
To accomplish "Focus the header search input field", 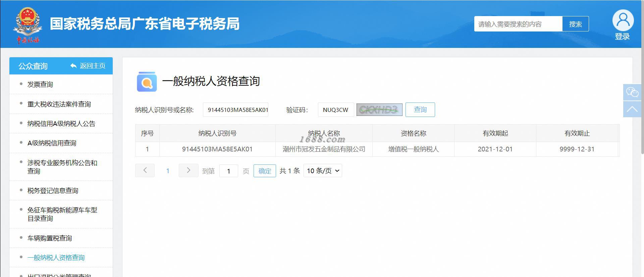I will [x=518, y=24].
